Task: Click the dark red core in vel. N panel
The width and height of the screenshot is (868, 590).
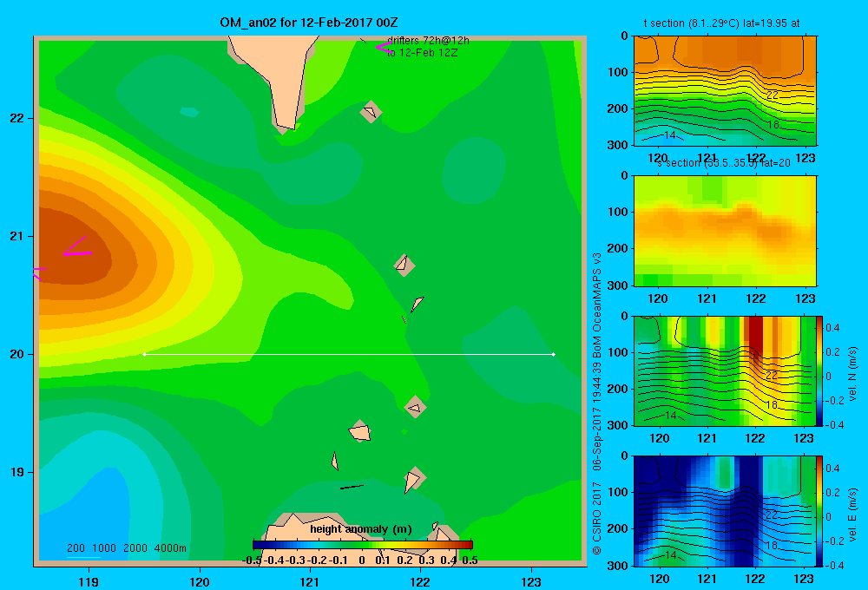Action: pyautogui.click(x=753, y=337)
